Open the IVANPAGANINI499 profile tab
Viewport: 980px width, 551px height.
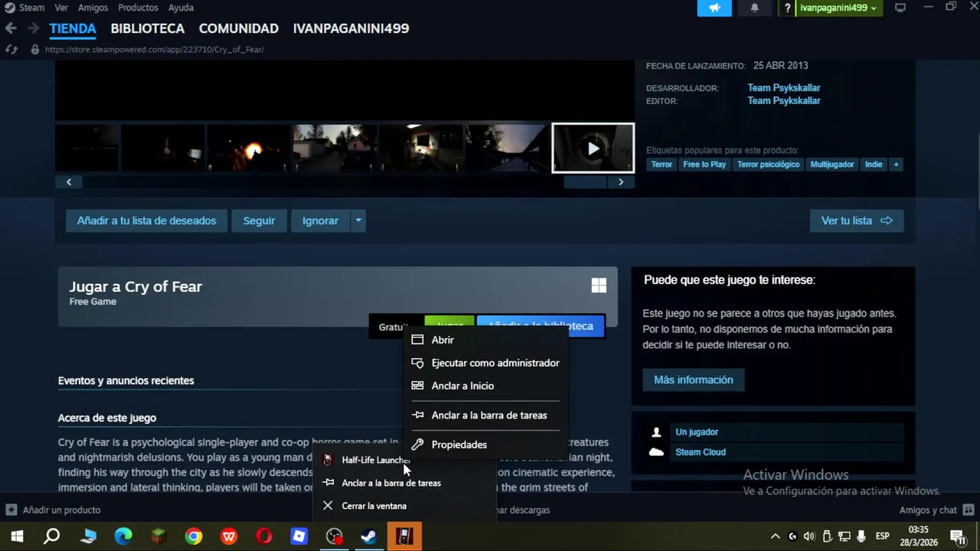(351, 28)
